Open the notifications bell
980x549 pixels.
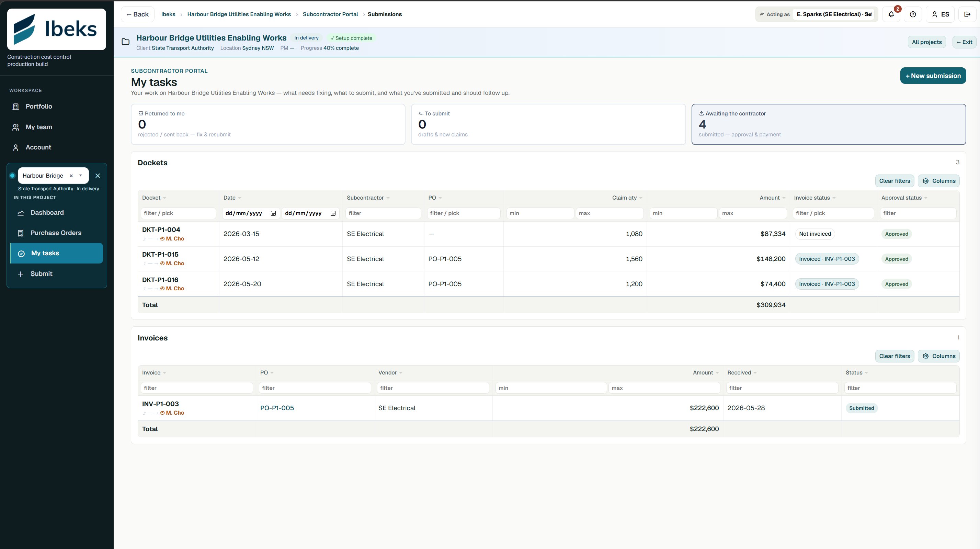891,14
